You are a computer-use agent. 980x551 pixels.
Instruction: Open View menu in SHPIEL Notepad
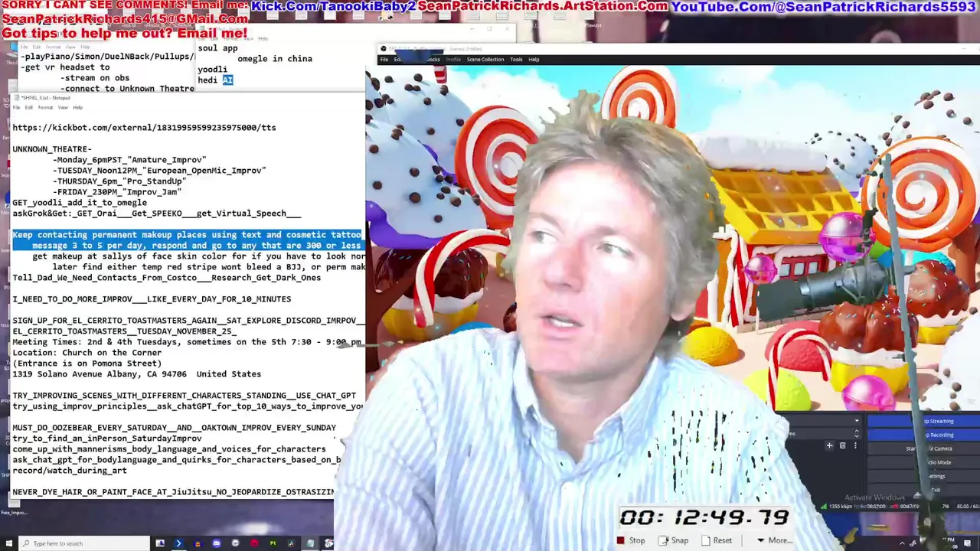click(62, 107)
